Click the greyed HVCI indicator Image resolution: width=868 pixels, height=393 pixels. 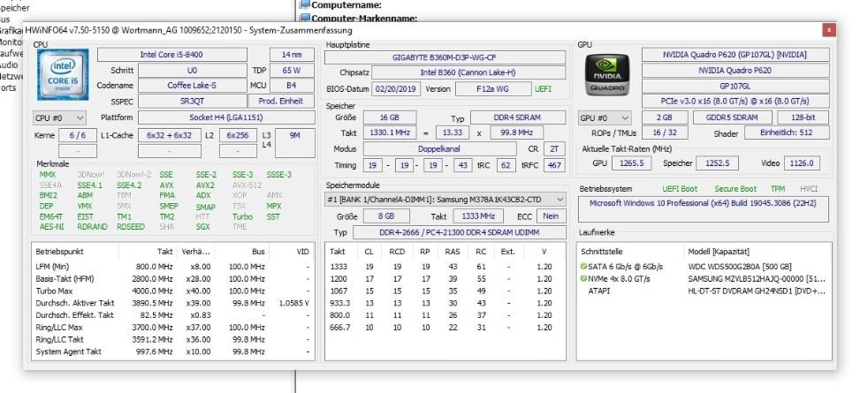(808, 189)
